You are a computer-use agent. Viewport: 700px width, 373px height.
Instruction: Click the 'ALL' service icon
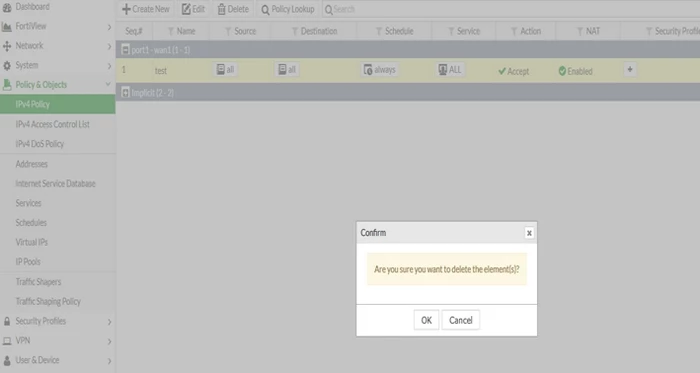(442, 69)
